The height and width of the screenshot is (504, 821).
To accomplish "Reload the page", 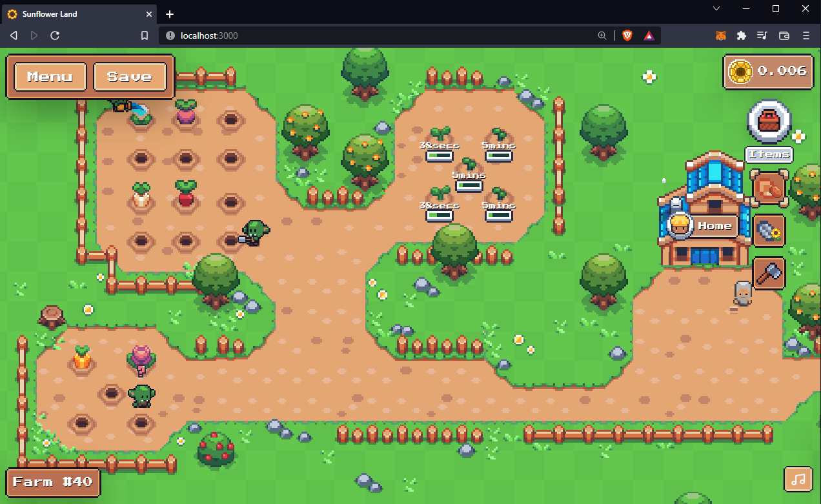I will click(55, 35).
